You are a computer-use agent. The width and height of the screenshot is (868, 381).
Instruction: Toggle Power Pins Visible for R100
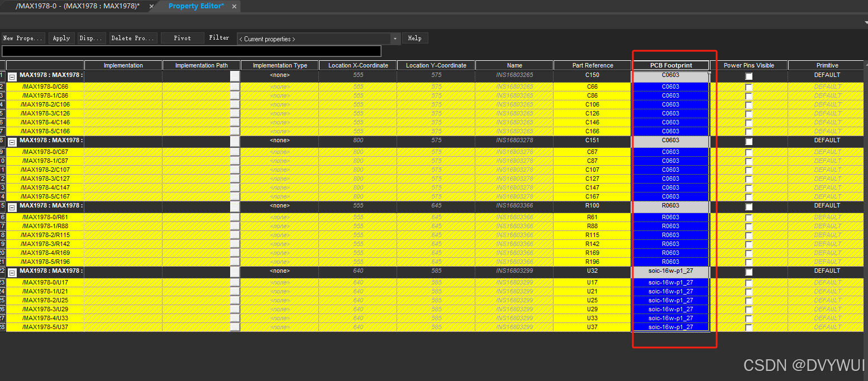pos(748,206)
